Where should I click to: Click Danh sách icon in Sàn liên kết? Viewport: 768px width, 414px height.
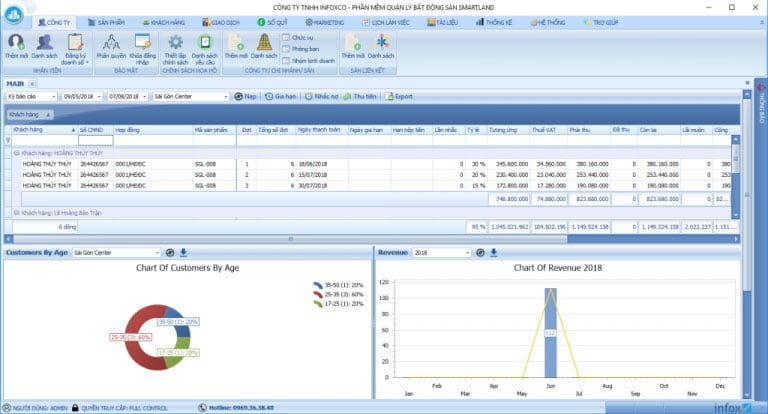[x=381, y=43]
